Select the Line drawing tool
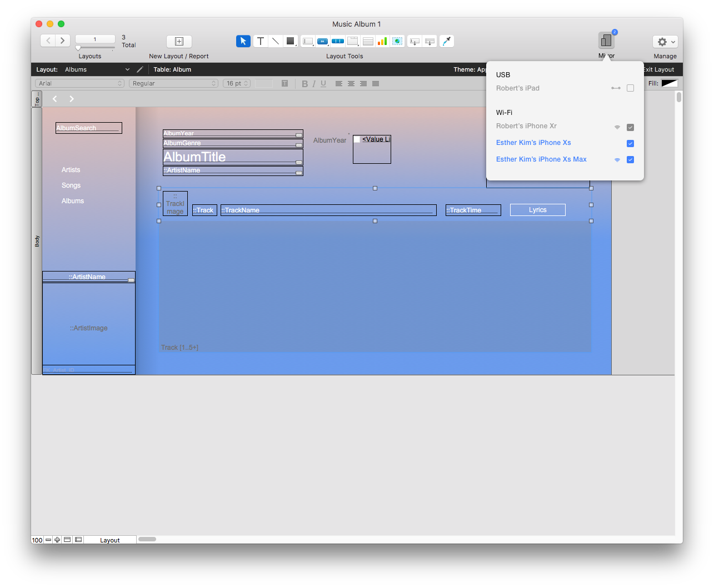Image resolution: width=714 pixels, height=588 pixels. 275,41
